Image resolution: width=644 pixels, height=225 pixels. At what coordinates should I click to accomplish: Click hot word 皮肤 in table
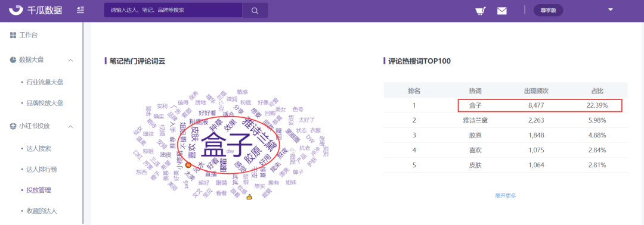coord(475,165)
